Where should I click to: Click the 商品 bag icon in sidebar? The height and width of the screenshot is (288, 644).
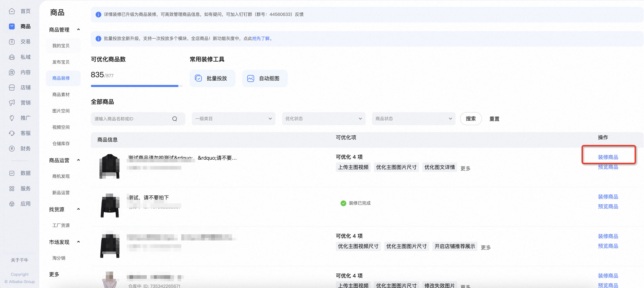(12, 26)
